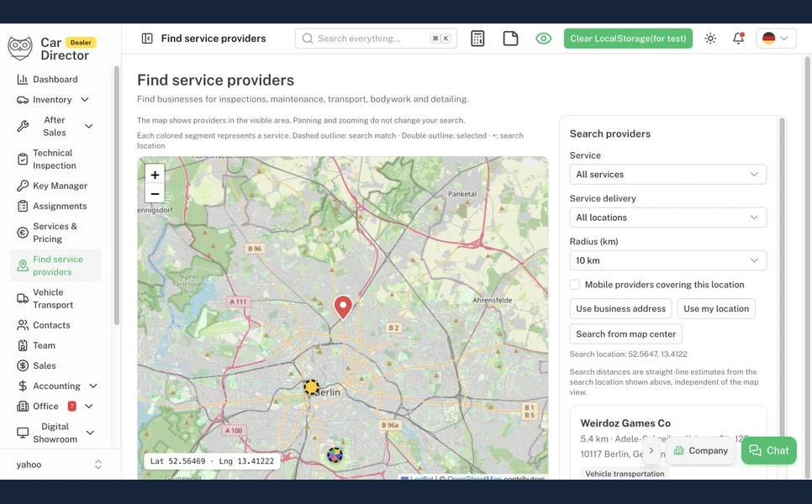This screenshot has width=812, height=504.
Task: Click the Digital Showroom monitor icon
Action: pos(22,433)
